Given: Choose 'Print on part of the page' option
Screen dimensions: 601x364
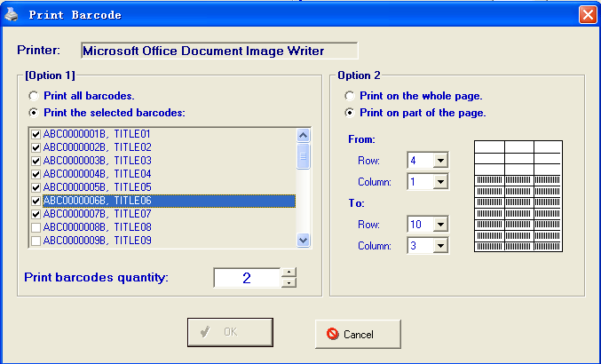Looking at the screenshot, I should (349, 113).
